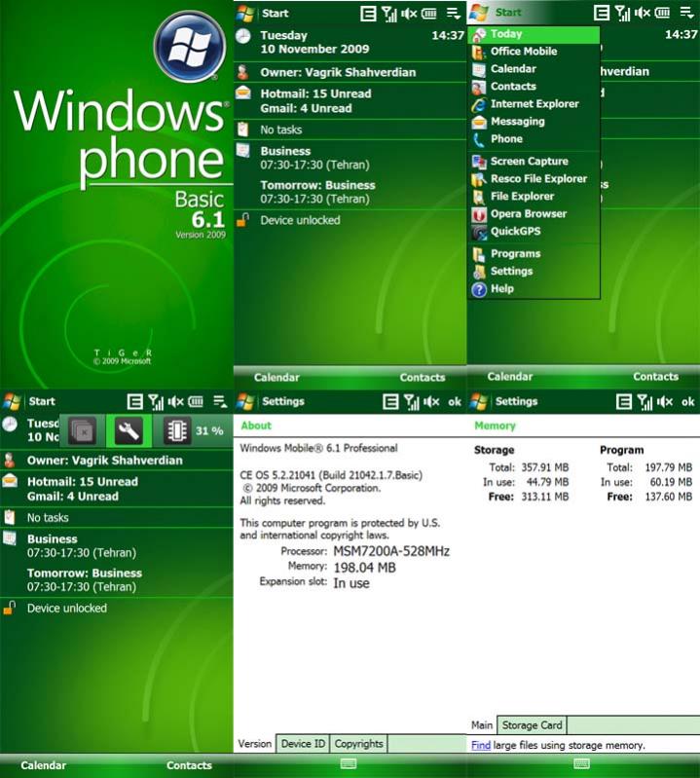The height and width of the screenshot is (778, 700).
Task: Click the date row Tuesday 10 November 2009, top-middle screen
Action: 350,42
